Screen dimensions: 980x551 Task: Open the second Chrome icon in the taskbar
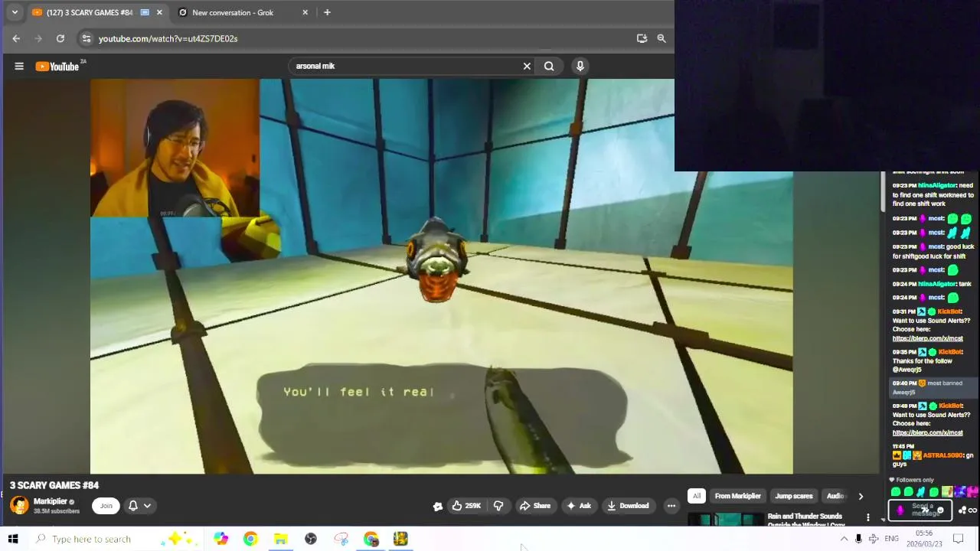click(371, 539)
